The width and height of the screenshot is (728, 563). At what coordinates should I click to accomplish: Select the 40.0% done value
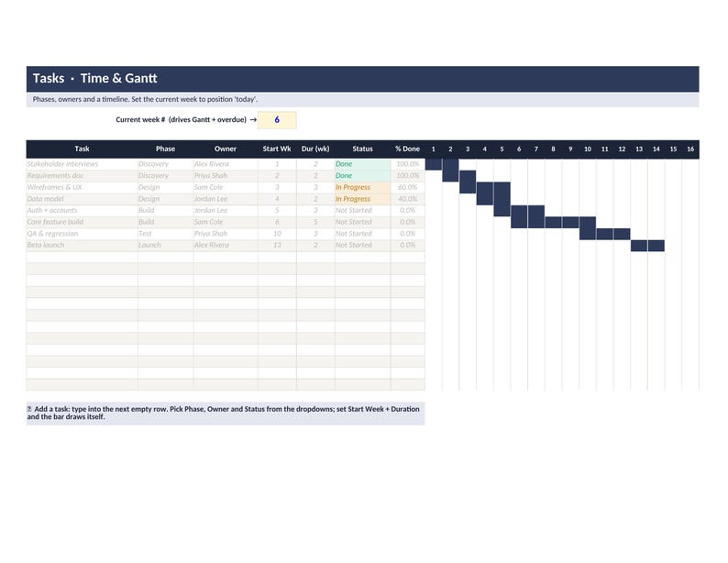click(408, 199)
